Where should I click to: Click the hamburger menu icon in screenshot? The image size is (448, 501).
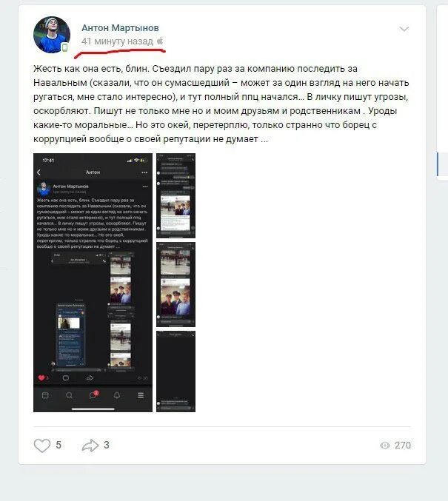pos(141,395)
